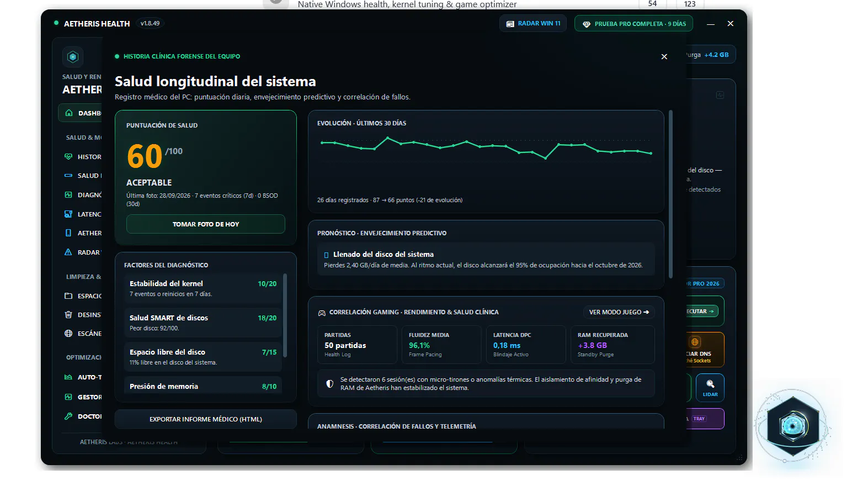Open the Doctor wrench icon in sidebar

[68, 416]
